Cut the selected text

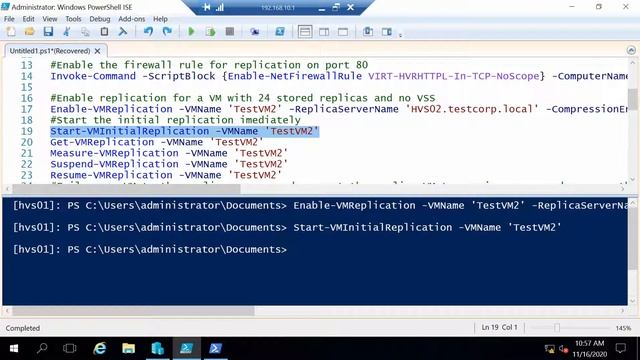[67, 31]
